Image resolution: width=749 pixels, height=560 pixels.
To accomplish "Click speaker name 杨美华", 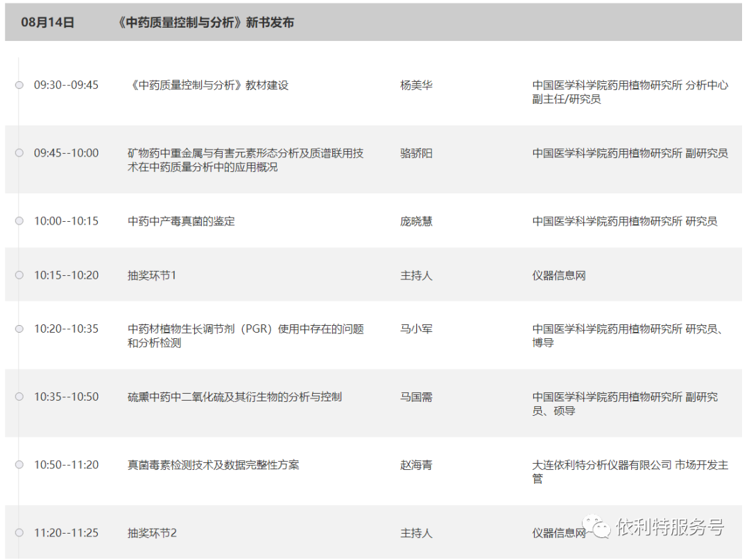I will click(x=416, y=85).
